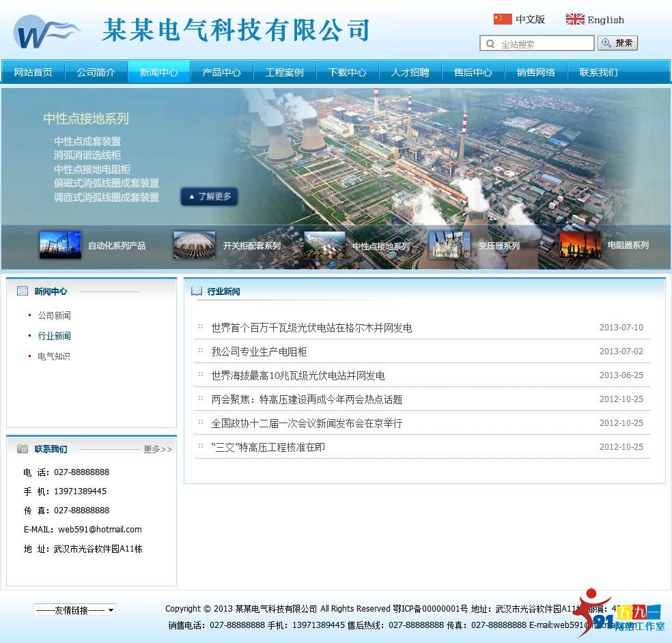Open the 两会聚焦 news headline
672x643 pixels.
(x=307, y=399)
